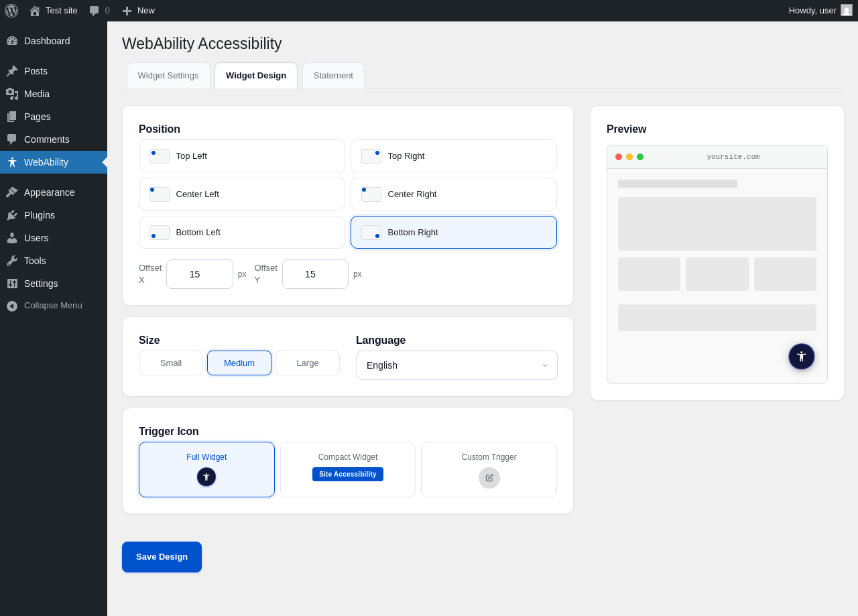
Task: Open the comments bubble in admin bar
Action: click(x=99, y=11)
